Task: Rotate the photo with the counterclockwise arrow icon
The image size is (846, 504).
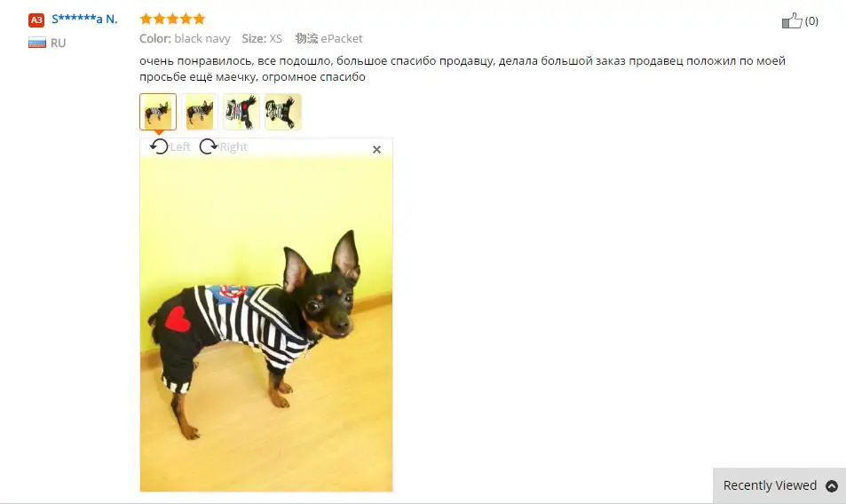Action: [x=159, y=146]
